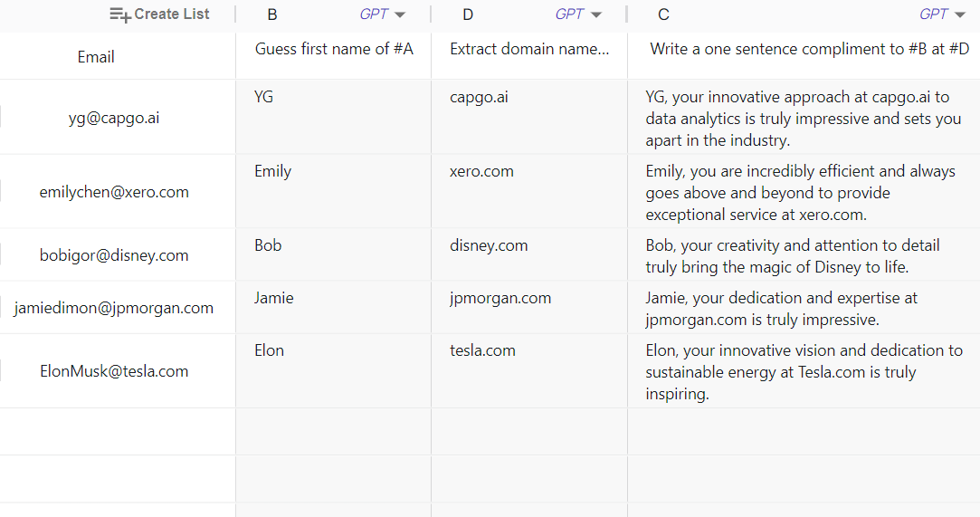Click the Create List icon
Image resolution: width=980 pixels, height=517 pixels.
coord(120,14)
